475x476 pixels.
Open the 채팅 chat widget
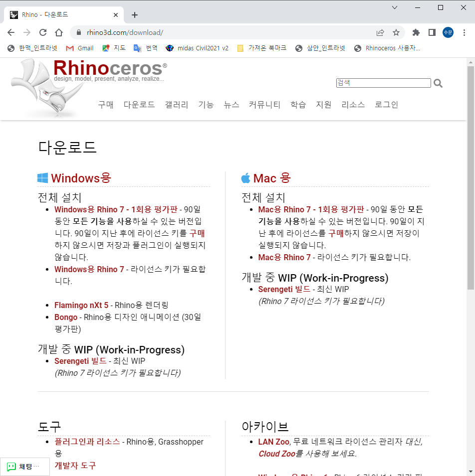tap(24, 467)
